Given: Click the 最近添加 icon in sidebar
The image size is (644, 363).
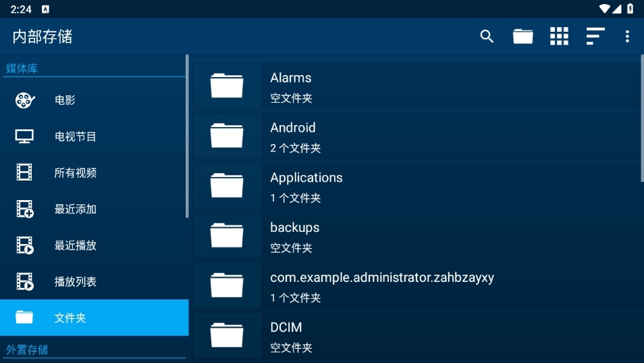Looking at the screenshot, I should (25, 209).
